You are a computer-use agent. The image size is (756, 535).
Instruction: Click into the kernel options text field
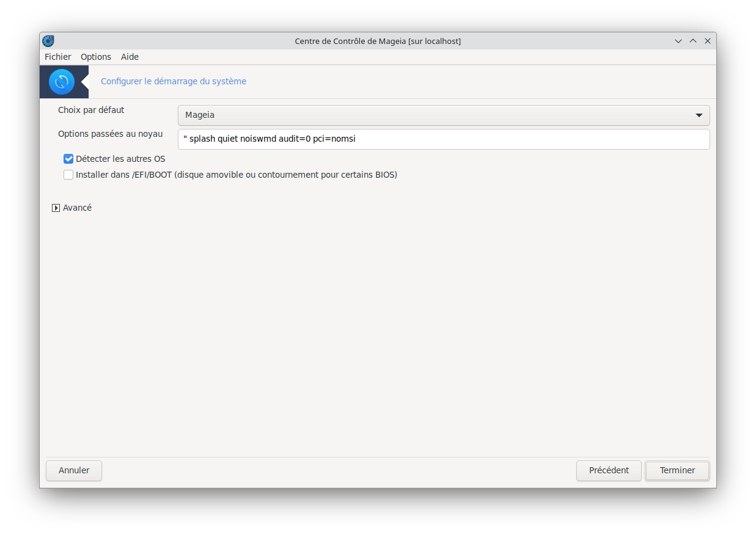point(444,139)
